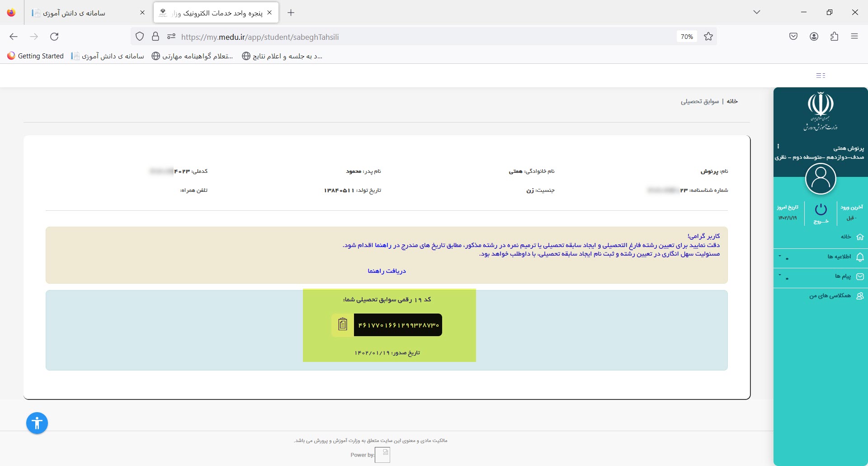Copy the 19-digit code with clipboard icon
Viewport: 868px width, 466px height.
pyautogui.click(x=343, y=325)
